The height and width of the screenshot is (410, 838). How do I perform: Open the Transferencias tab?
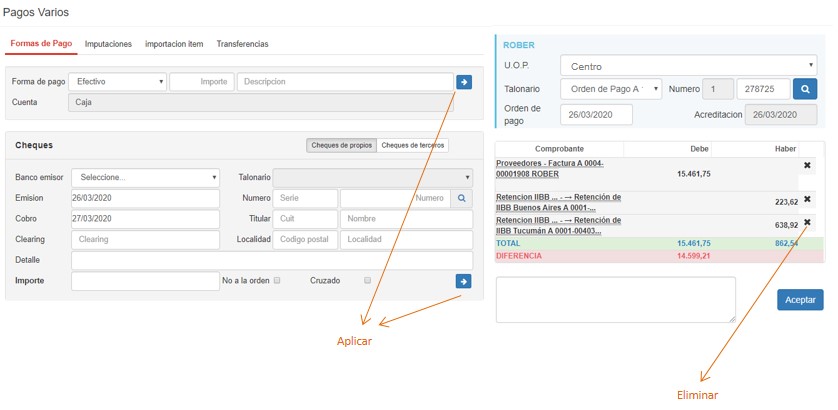[242, 44]
